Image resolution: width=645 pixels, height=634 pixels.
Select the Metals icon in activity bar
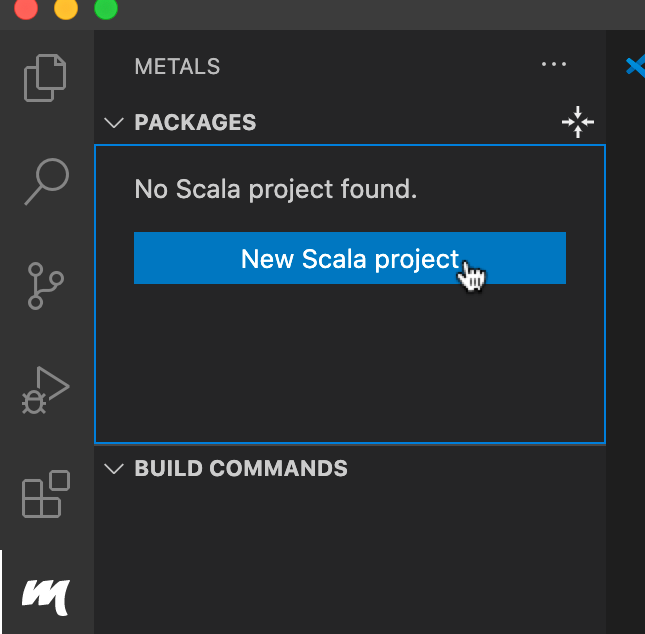pos(46,597)
